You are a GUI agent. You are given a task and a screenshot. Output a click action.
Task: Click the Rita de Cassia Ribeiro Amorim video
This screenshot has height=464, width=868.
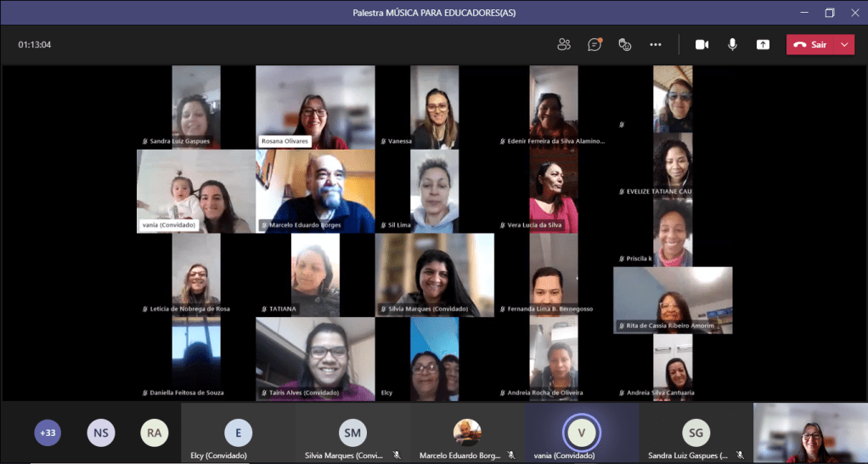tap(673, 299)
